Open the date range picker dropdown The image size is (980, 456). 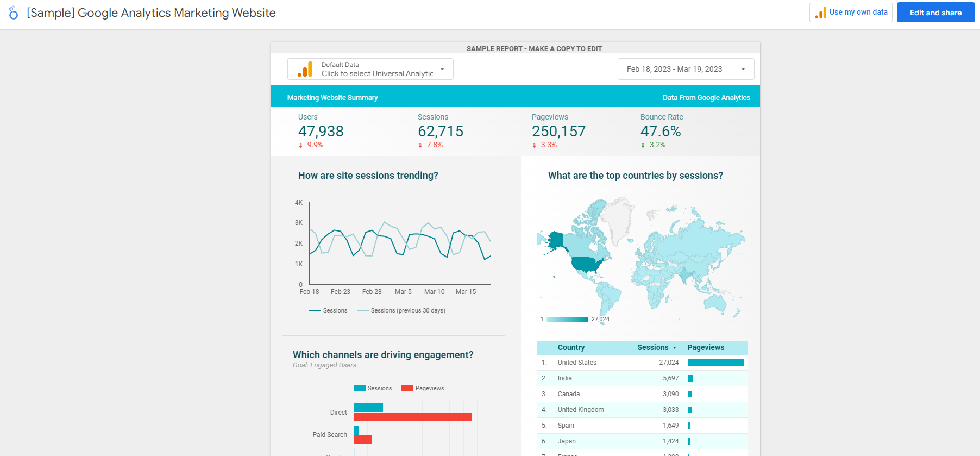tap(686, 69)
